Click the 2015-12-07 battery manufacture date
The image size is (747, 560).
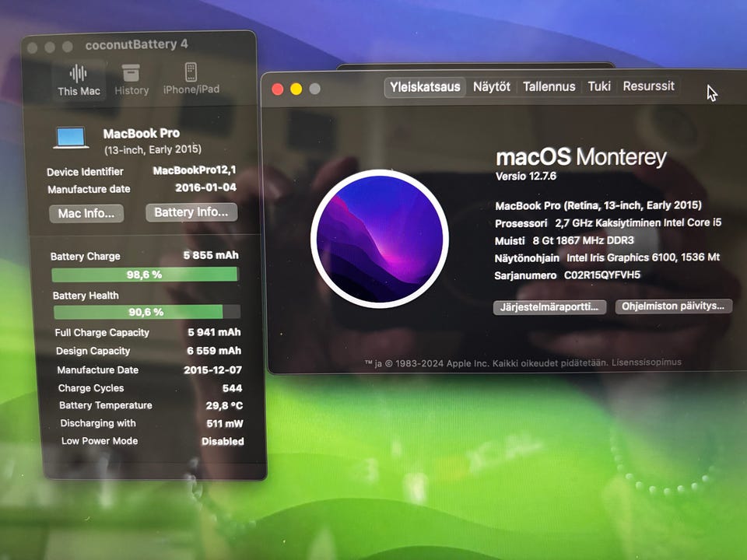(x=212, y=369)
